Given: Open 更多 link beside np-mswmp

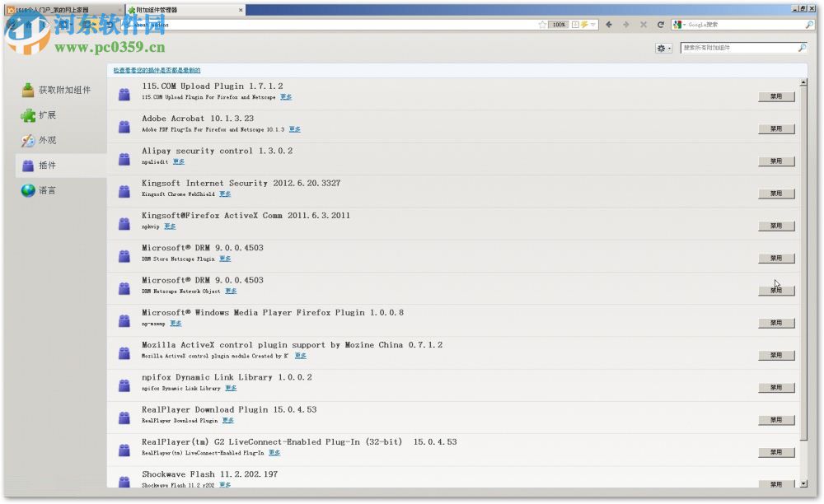Looking at the screenshot, I should (176, 324).
